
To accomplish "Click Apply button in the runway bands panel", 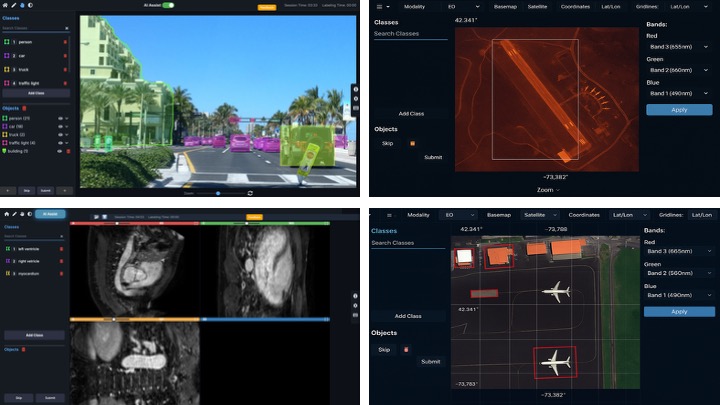I will point(679,110).
